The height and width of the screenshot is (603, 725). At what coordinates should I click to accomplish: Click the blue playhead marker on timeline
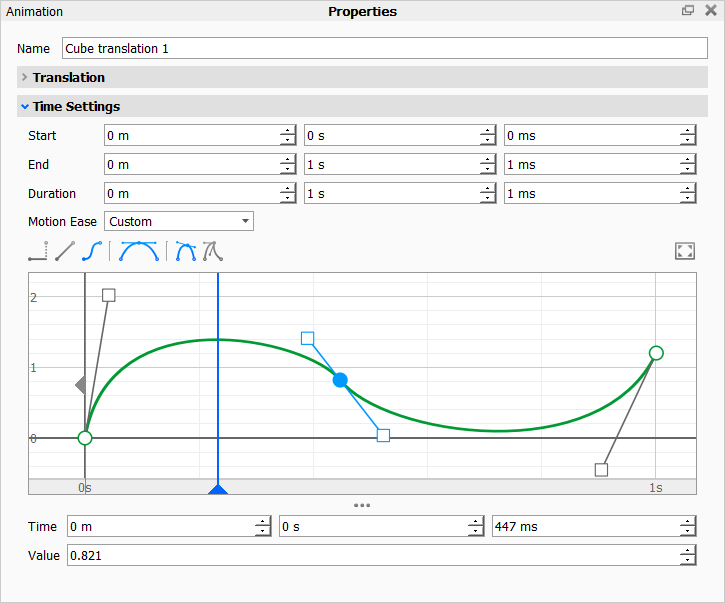(218, 489)
